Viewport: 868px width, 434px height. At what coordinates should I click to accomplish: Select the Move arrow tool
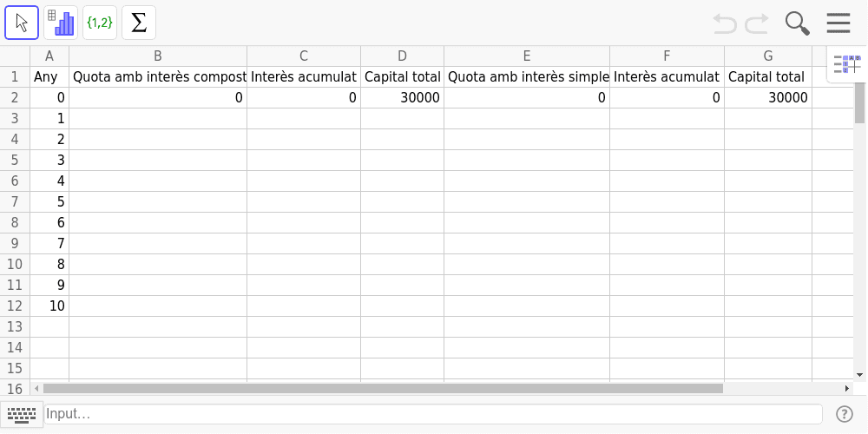coord(22,23)
